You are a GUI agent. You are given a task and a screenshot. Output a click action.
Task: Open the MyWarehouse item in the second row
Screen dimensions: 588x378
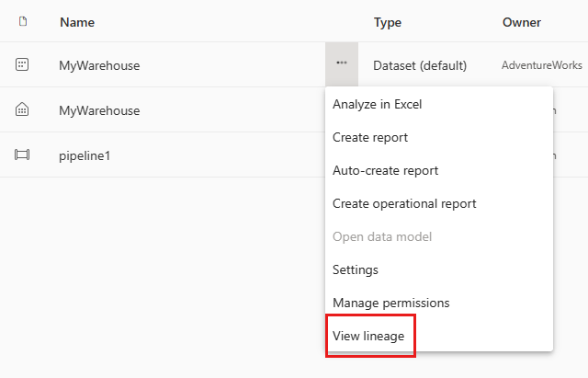[x=99, y=110]
